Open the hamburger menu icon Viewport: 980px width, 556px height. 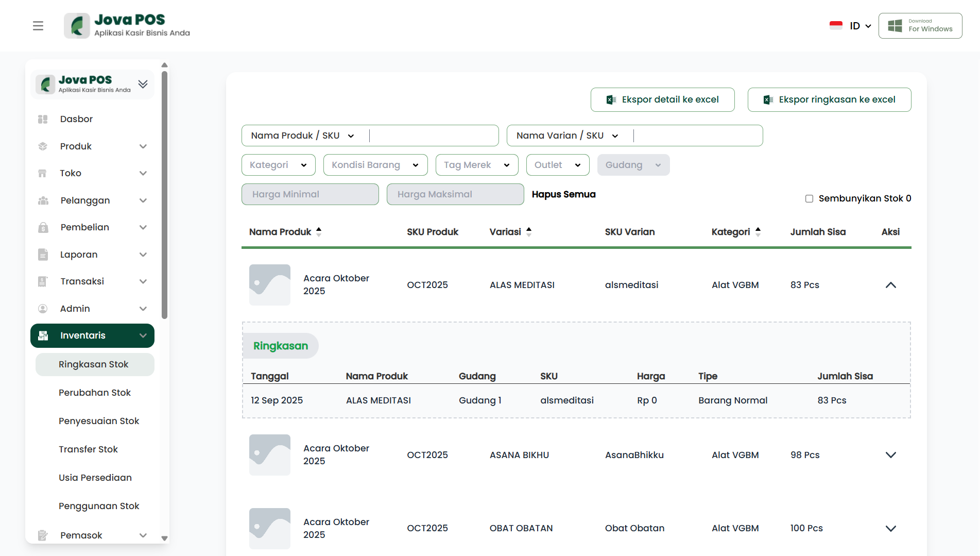pyautogui.click(x=38, y=26)
